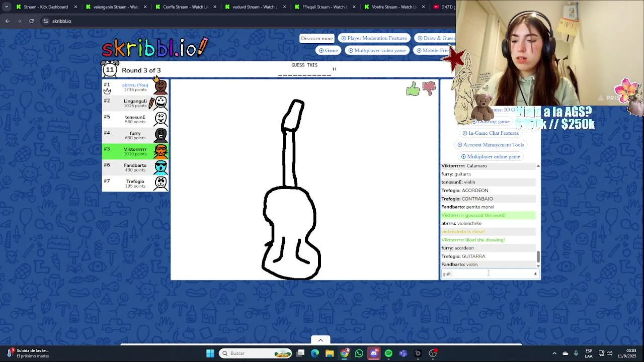Dislike the drawing with thumbs down
Image resolution: width=644 pixels, height=362 pixels.
[429, 89]
